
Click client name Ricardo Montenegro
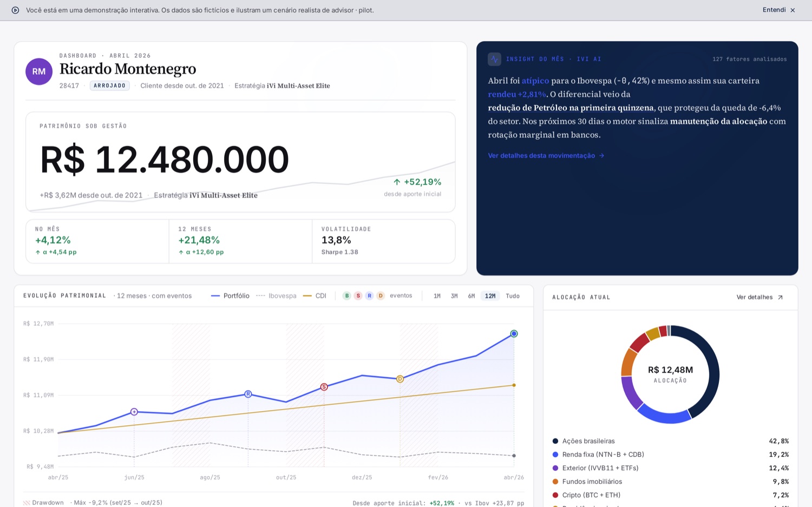click(128, 69)
